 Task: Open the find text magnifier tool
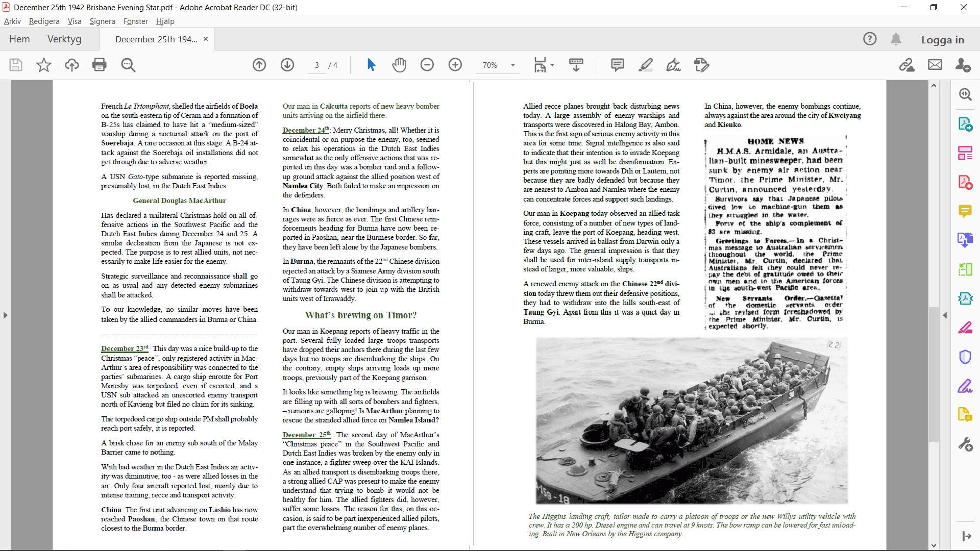coord(128,65)
